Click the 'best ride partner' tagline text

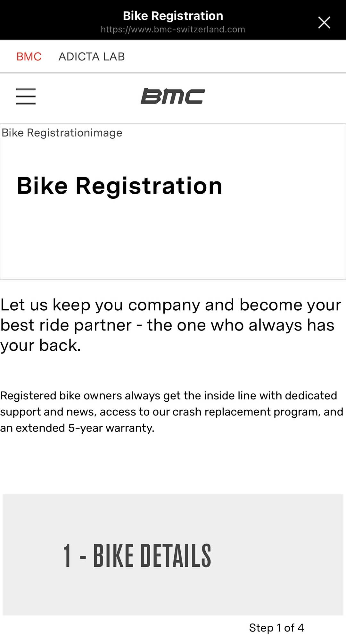click(66, 325)
